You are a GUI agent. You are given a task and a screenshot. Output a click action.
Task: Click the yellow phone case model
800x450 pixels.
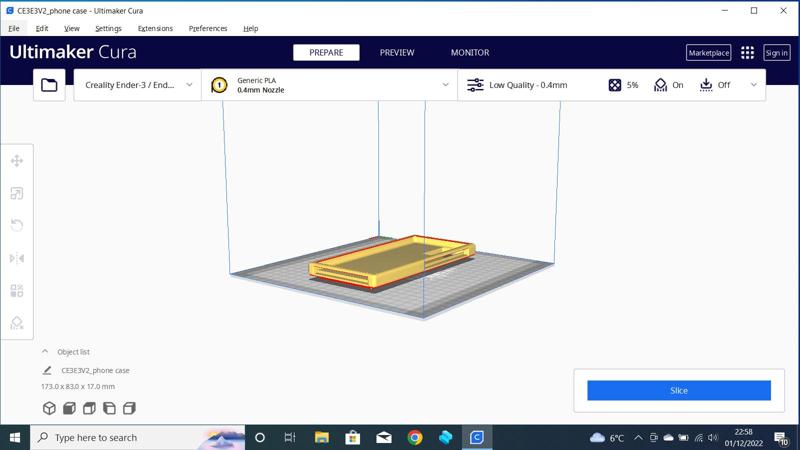(392, 261)
